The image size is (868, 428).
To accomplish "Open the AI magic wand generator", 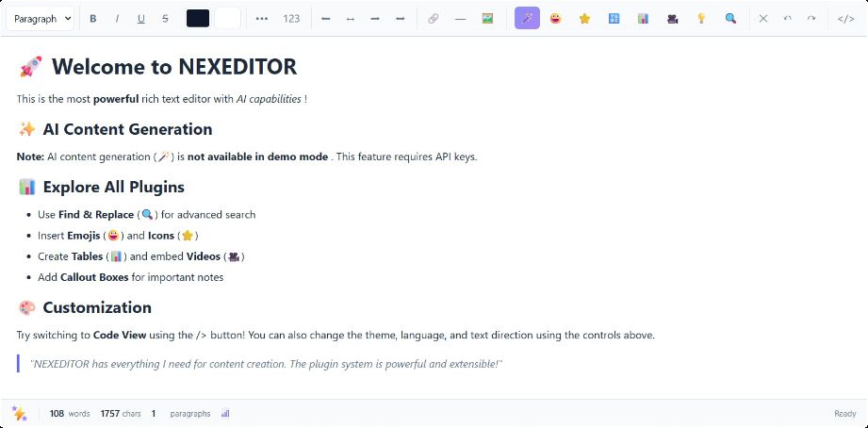I will [527, 18].
